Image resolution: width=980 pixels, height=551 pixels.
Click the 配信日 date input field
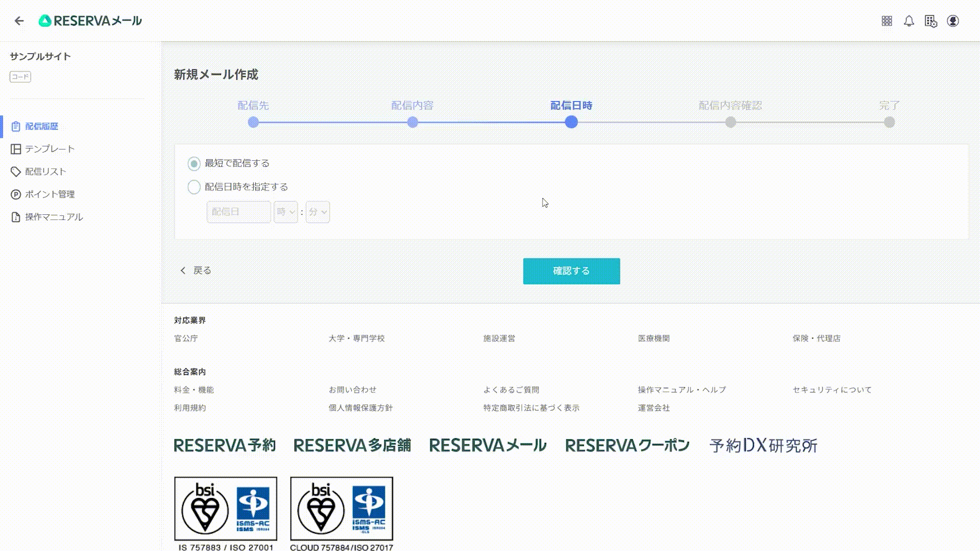click(x=239, y=212)
